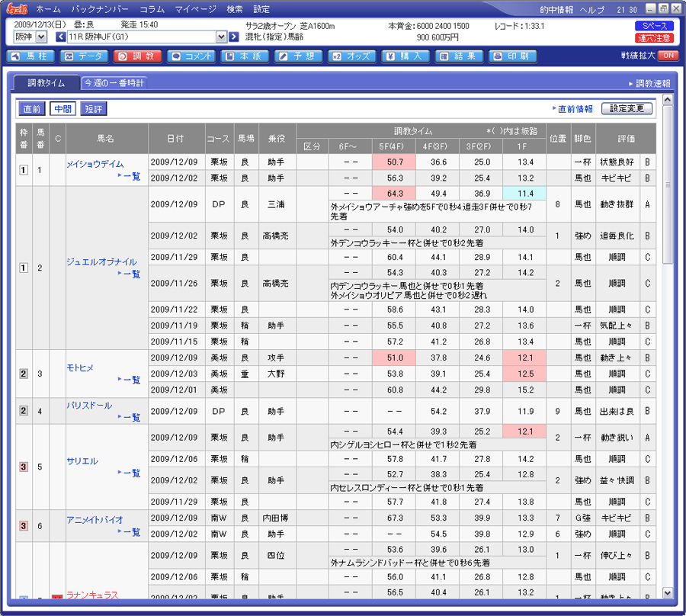Viewport: 686px width, 616px height.
Task: Open the データ toolbar button
Action: pyautogui.click(x=85, y=56)
